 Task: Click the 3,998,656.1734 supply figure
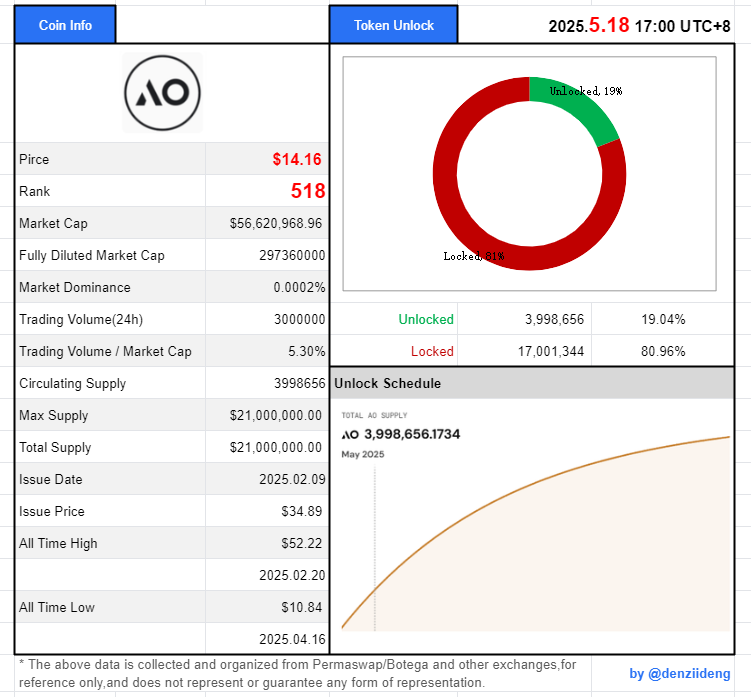coord(412,434)
